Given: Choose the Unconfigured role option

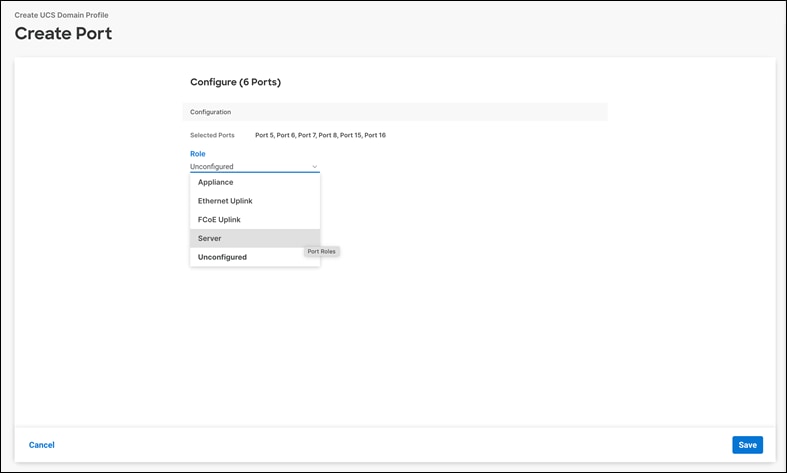Looking at the screenshot, I should [254, 257].
